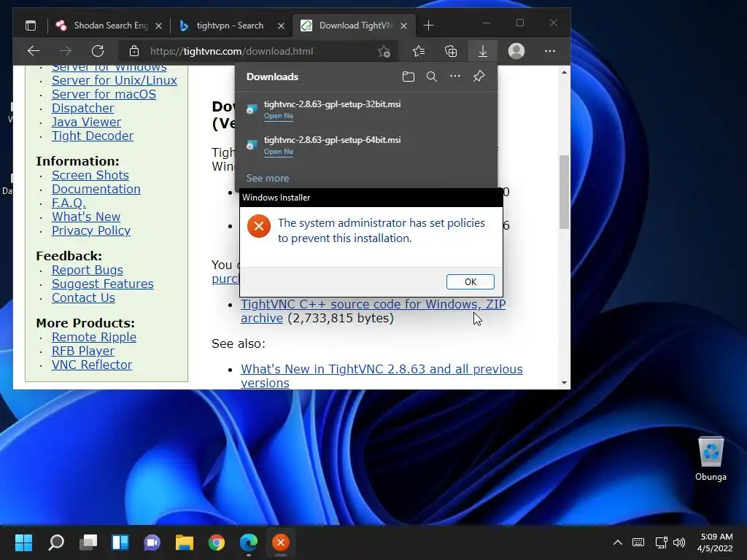The height and width of the screenshot is (560, 747).
Task: Open taskbar Search
Action: click(x=56, y=542)
